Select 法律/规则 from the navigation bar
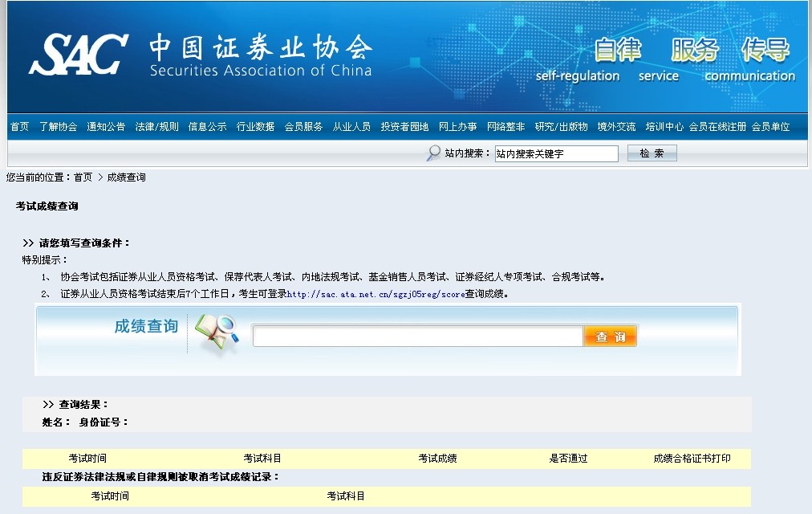Screen dimensions: 812x514 156,127
